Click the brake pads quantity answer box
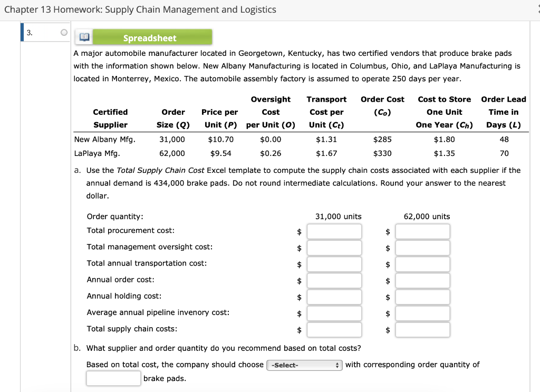Screen dimensions: 540x392 [113, 378]
